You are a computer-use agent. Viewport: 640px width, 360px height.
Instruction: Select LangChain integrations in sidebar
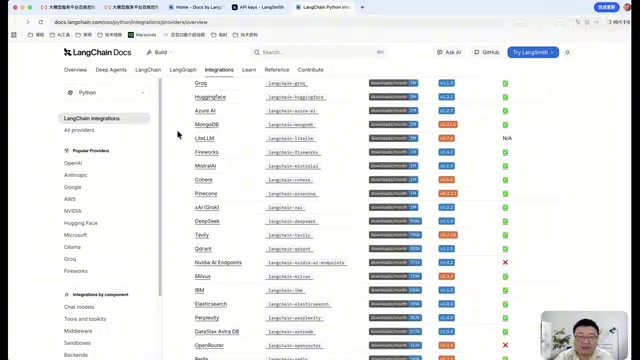tap(104, 118)
